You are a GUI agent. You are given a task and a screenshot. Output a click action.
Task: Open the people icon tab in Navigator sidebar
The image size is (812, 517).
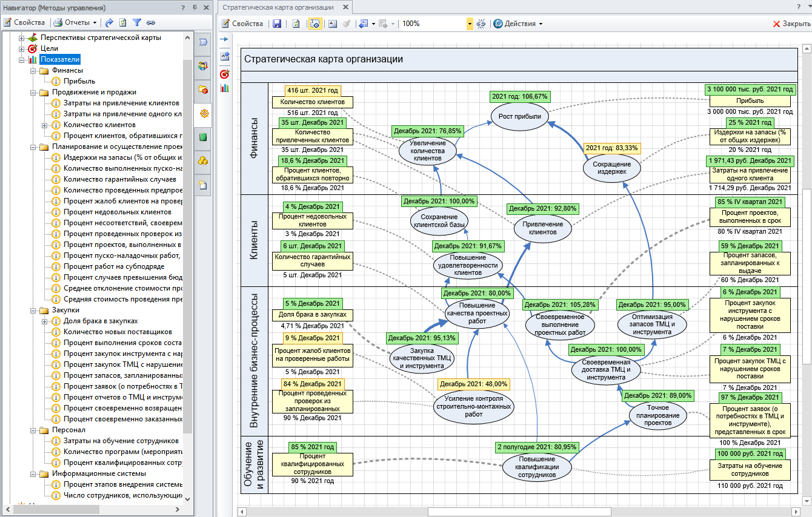(204, 65)
